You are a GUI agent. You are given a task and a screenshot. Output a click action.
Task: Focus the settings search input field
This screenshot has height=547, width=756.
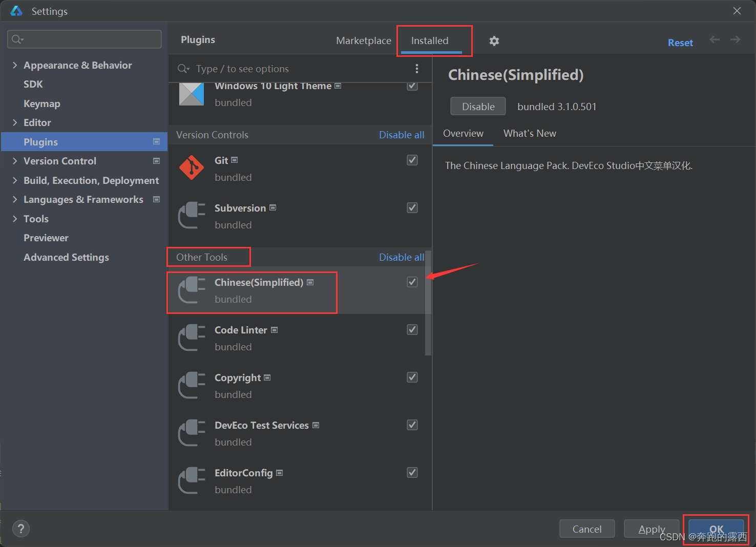[x=85, y=39]
